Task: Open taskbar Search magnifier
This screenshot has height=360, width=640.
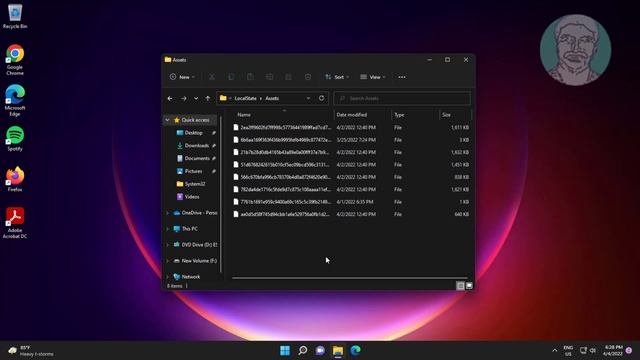Action: (x=302, y=350)
